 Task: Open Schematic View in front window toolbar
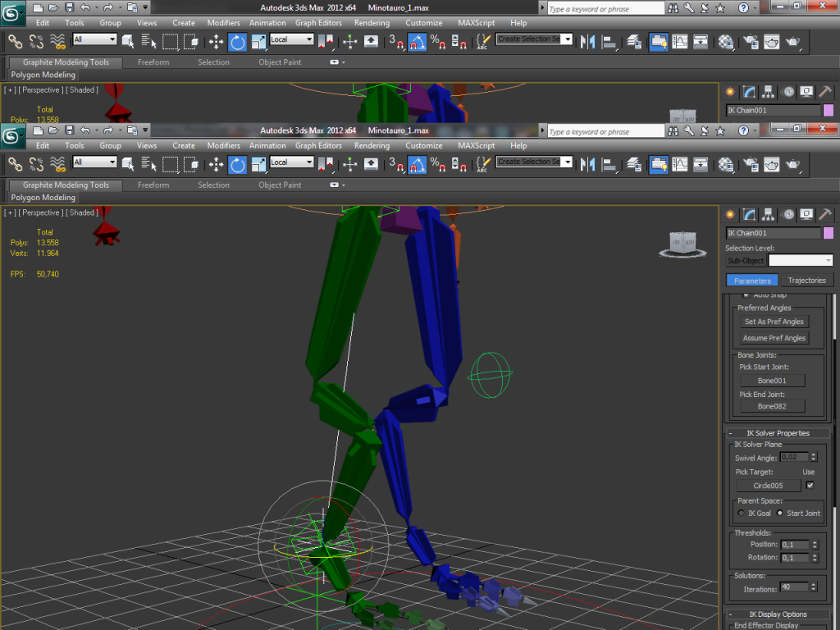[701, 164]
